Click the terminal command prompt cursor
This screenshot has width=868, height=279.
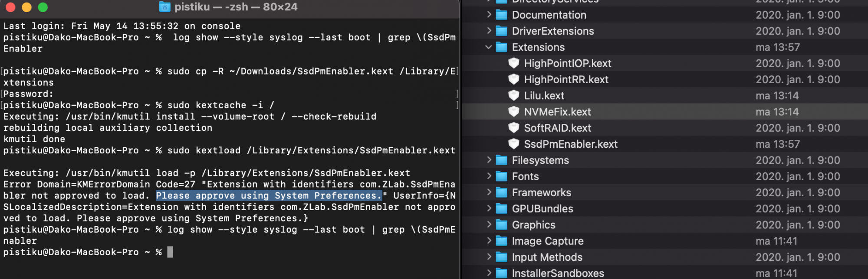pos(170,252)
